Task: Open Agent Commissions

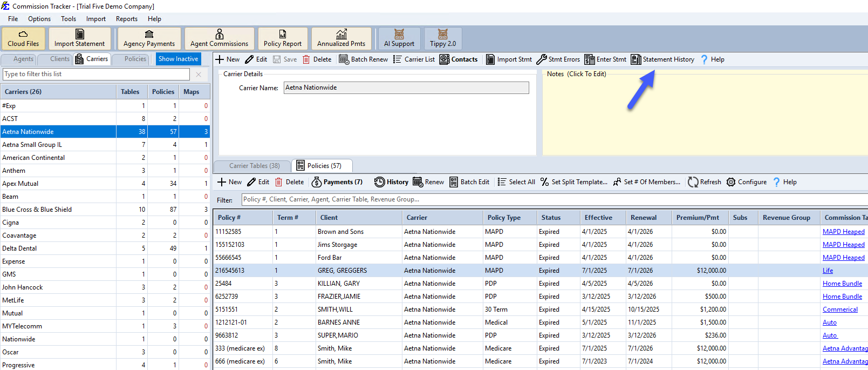Action: point(219,38)
